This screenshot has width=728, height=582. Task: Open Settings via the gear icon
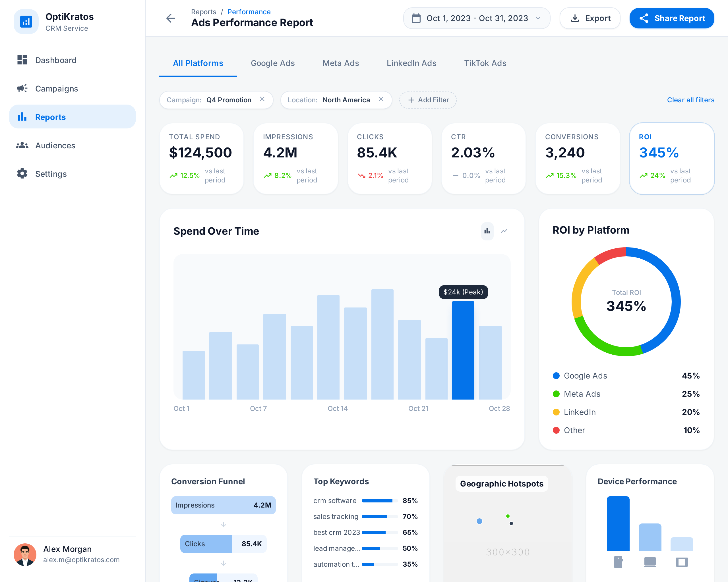[22, 174]
